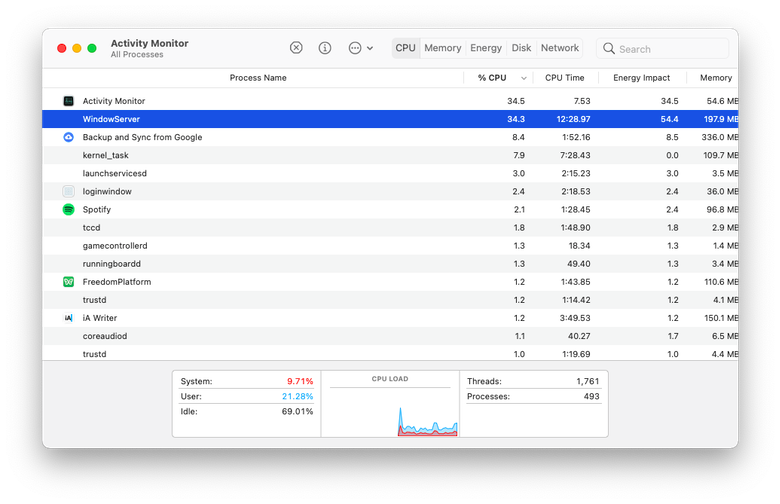Screen dimensions: 780x504
Task: Sort by the Process Name column header
Action: tap(258, 78)
